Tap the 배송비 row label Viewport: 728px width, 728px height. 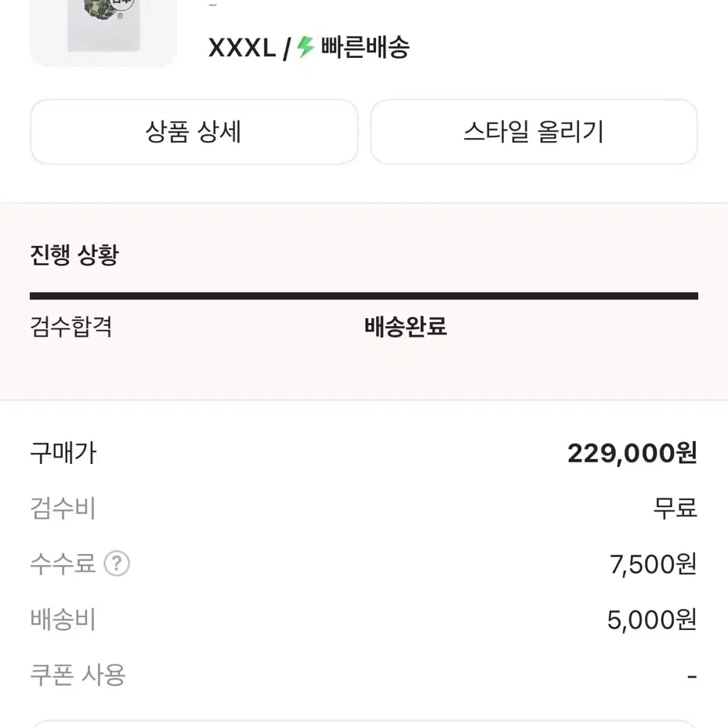(x=63, y=620)
